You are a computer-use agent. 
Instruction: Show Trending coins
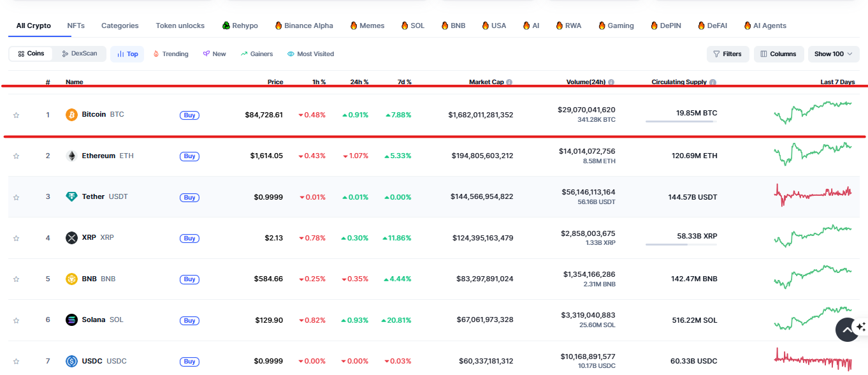tap(171, 54)
